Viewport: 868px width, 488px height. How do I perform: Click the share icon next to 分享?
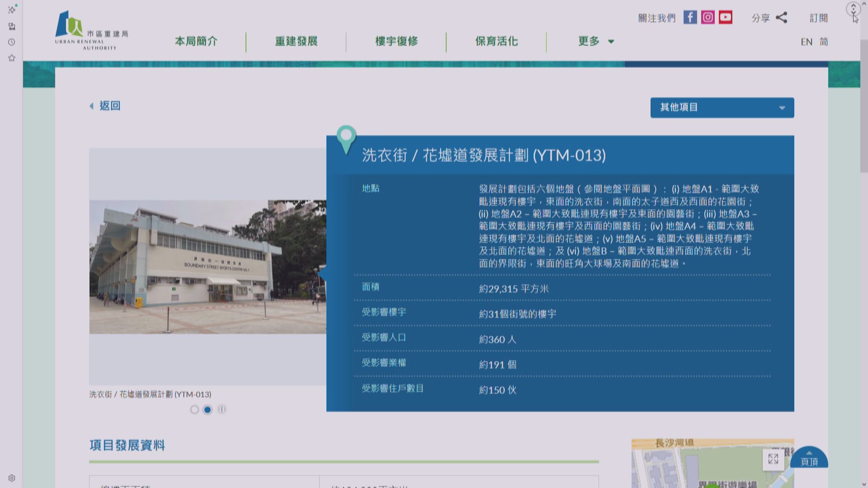coord(782,18)
